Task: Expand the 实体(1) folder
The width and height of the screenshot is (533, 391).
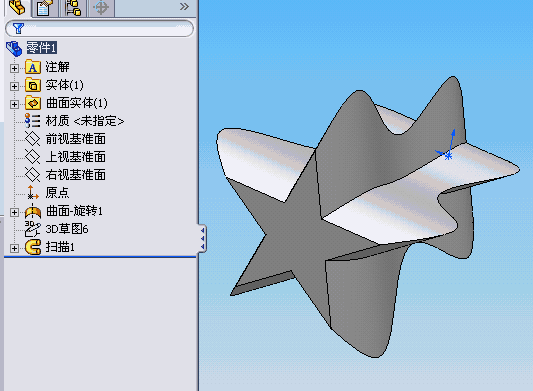Action: [14, 86]
